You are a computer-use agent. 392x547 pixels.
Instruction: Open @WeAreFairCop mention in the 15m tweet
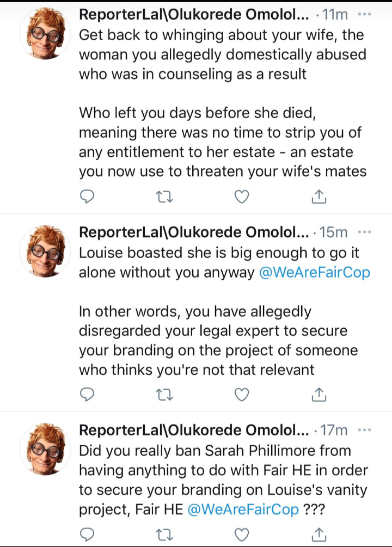pos(315,273)
